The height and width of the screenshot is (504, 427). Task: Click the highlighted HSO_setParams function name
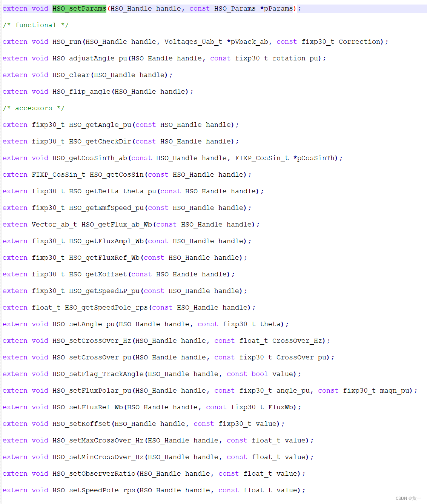click(79, 8)
